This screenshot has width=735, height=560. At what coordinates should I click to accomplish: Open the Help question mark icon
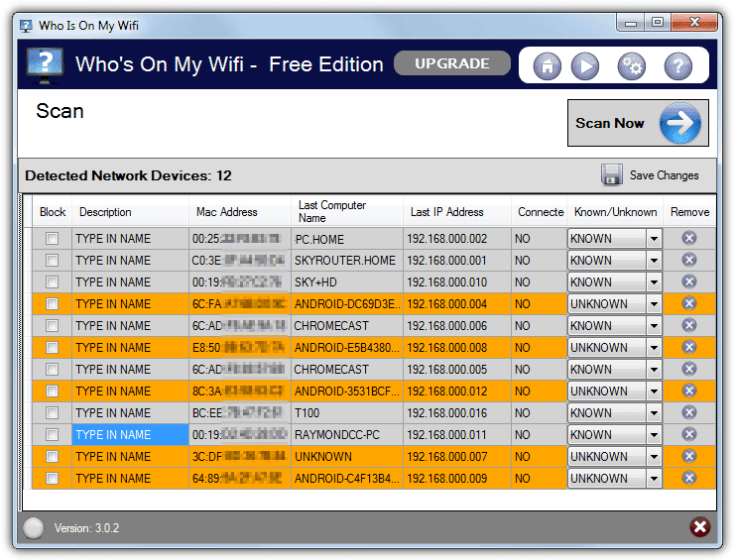click(678, 66)
